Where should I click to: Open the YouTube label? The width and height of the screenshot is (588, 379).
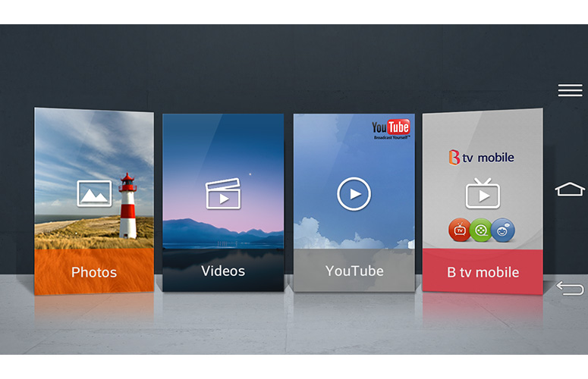click(354, 271)
